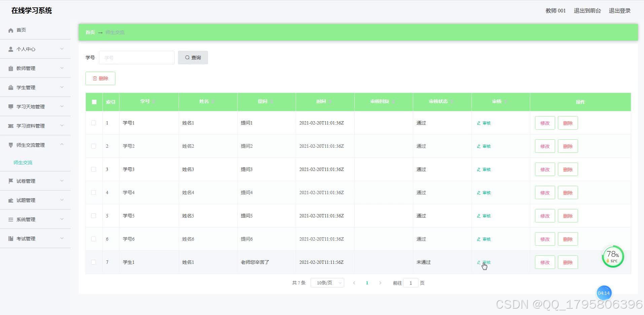Click the batch 删除 button above the table

[100, 78]
